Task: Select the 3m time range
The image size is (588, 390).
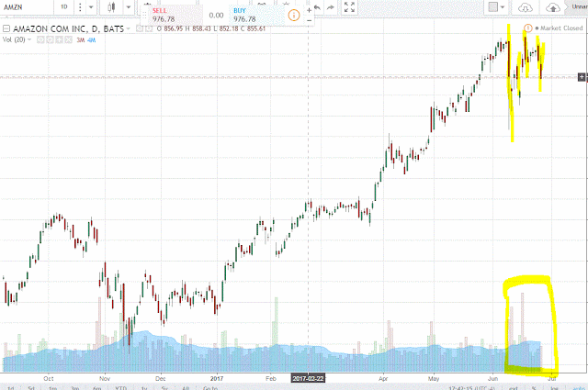Action: click(x=75, y=387)
